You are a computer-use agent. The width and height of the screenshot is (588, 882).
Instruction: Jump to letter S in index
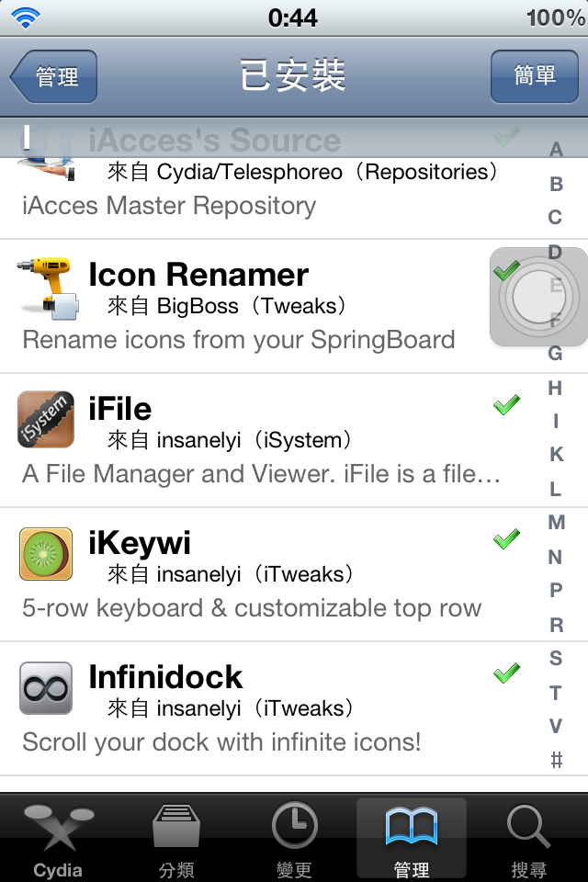click(x=556, y=658)
